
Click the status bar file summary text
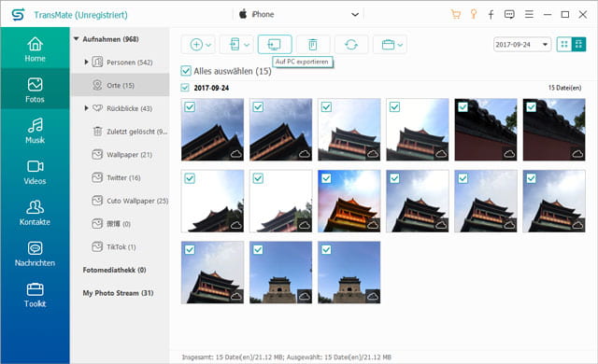click(287, 357)
